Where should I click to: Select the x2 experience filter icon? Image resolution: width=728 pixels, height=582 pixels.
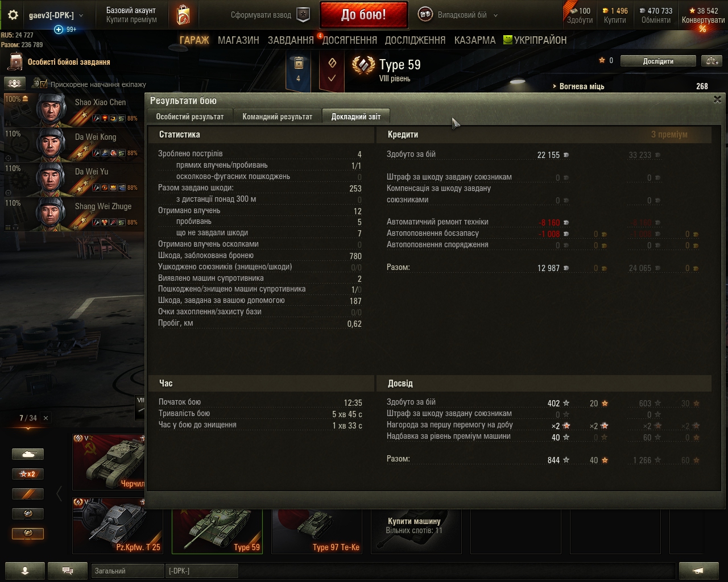tap(28, 474)
